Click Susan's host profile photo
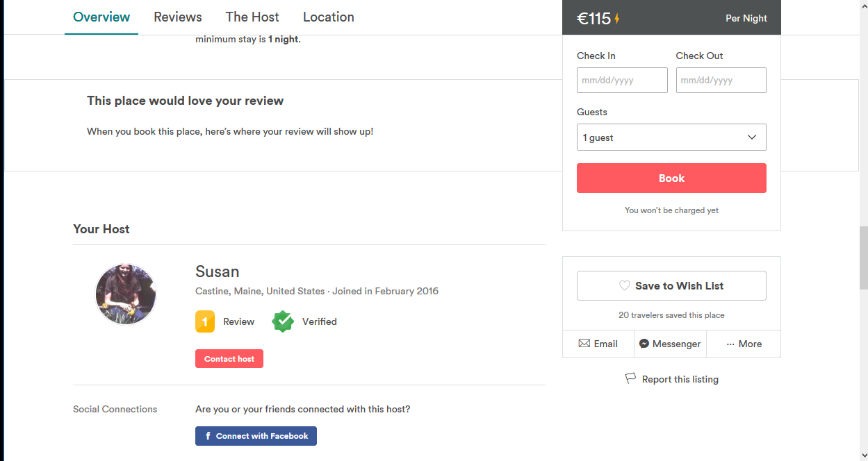The width and height of the screenshot is (868, 461). [126, 294]
